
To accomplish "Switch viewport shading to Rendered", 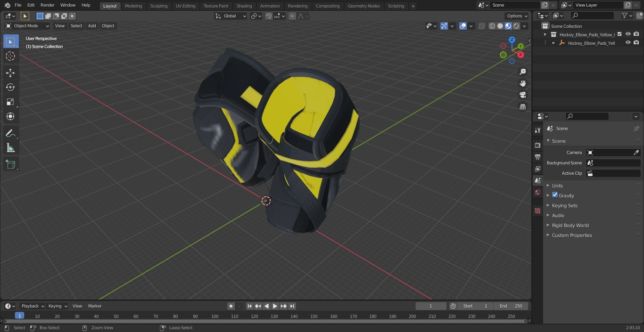I will coord(516,26).
